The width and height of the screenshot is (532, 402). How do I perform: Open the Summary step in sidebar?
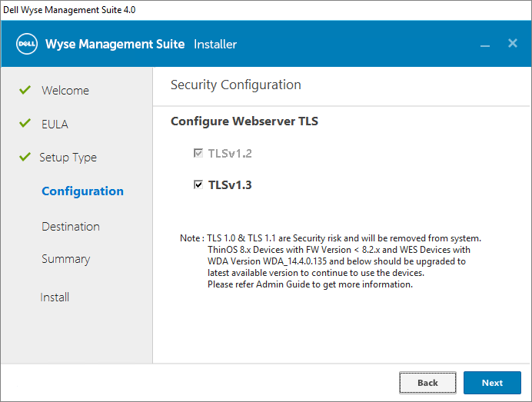tap(65, 259)
